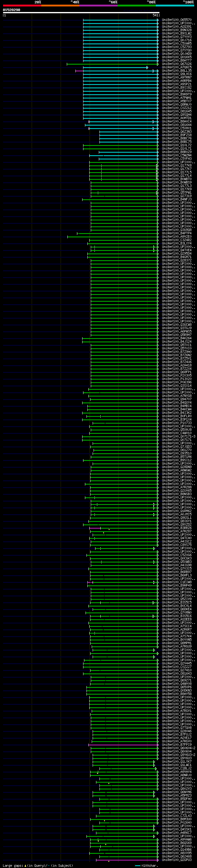Viewport: 197px width, 868px height.
Task: Click label UniRef100_A7Q6C5
Action: [x=177, y=67]
